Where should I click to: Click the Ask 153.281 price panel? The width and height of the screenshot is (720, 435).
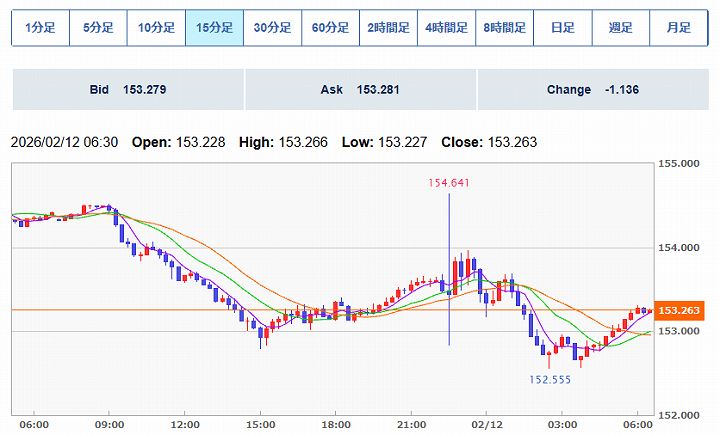coord(360,90)
